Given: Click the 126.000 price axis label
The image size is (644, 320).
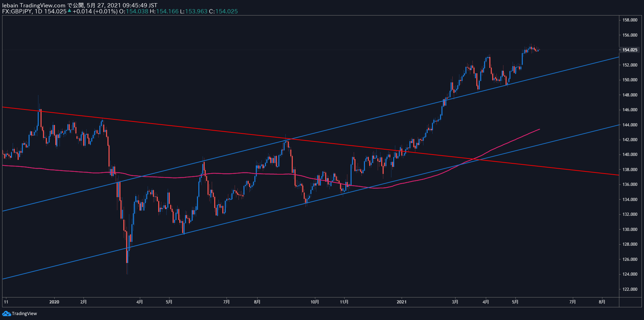Looking at the screenshot, I should 630,259.
